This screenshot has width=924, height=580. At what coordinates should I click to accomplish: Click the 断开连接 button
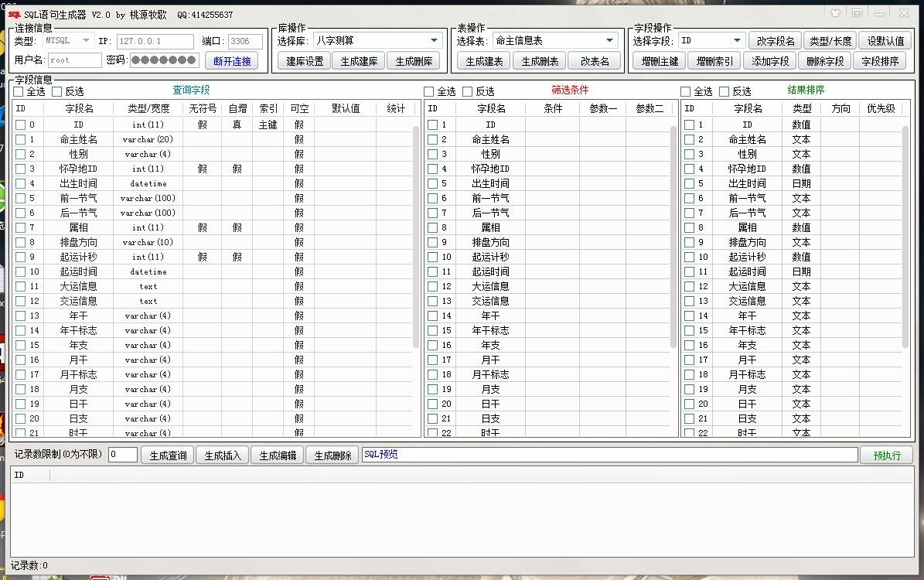tap(232, 61)
